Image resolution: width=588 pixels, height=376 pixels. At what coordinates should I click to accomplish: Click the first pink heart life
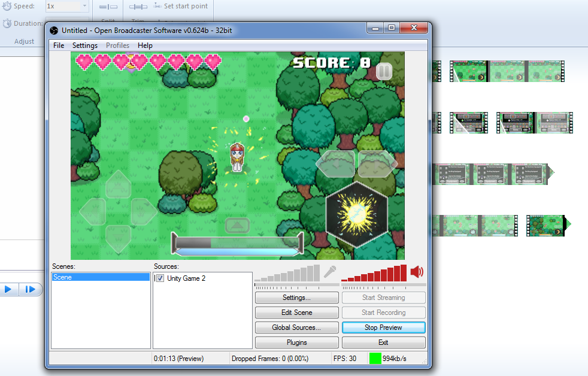84,62
